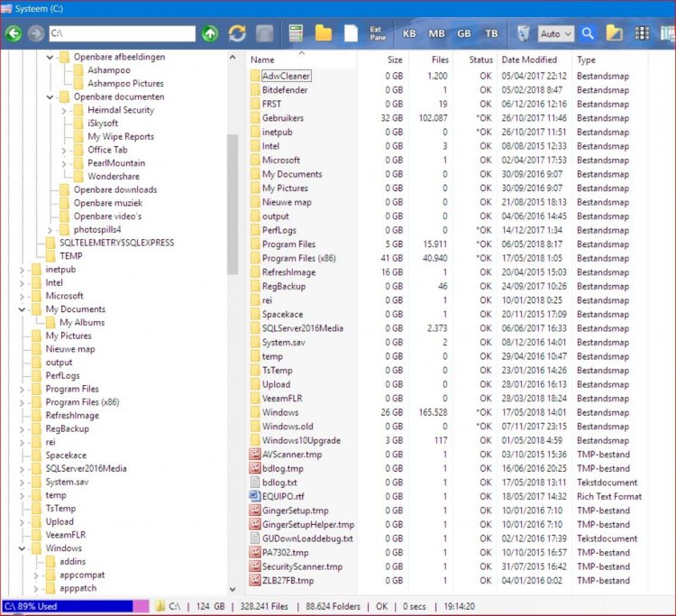Screen dimensions: 676x616
Task: Click the green go arrow beside the path box
Action: (x=209, y=33)
